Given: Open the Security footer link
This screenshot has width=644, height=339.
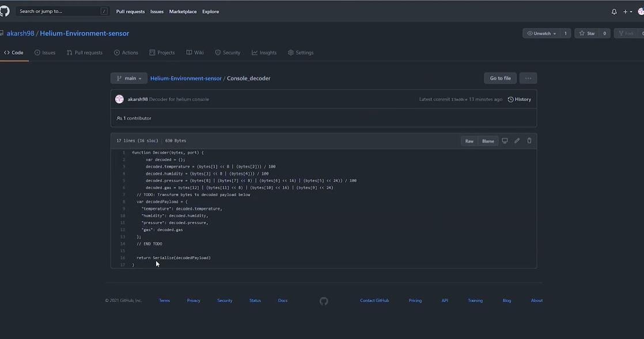Looking at the screenshot, I should point(225,300).
